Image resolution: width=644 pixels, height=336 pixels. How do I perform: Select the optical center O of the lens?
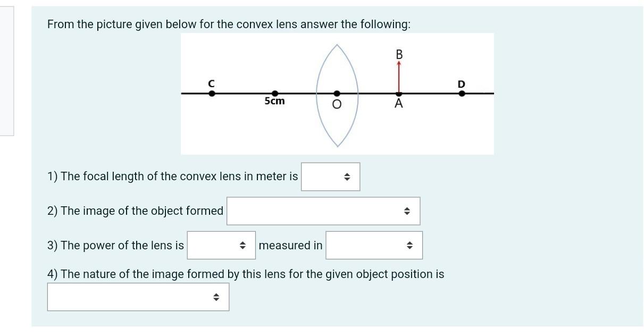(x=337, y=93)
